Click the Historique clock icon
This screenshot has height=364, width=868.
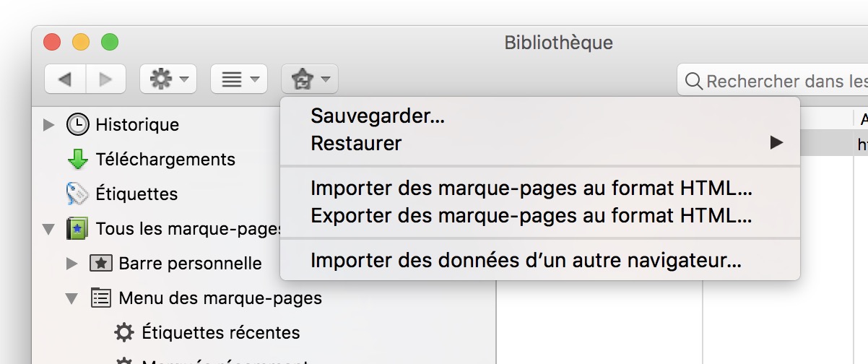78,125
